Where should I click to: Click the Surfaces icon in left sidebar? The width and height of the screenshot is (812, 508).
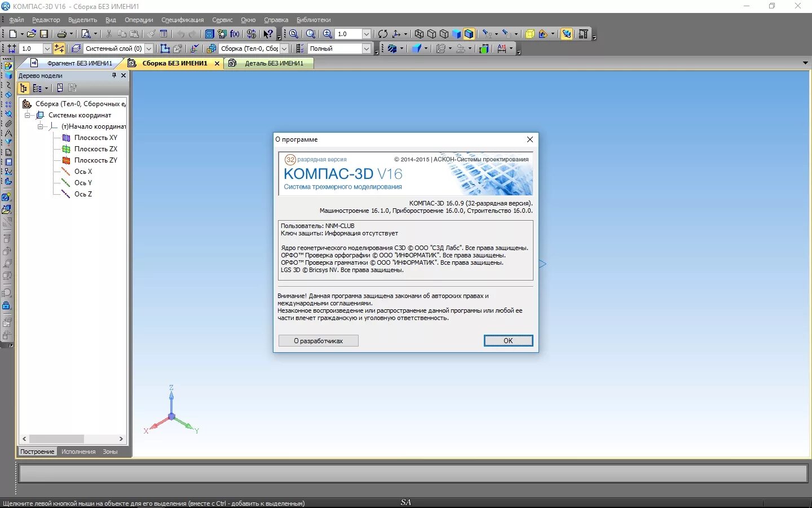(x=8, y=95)
